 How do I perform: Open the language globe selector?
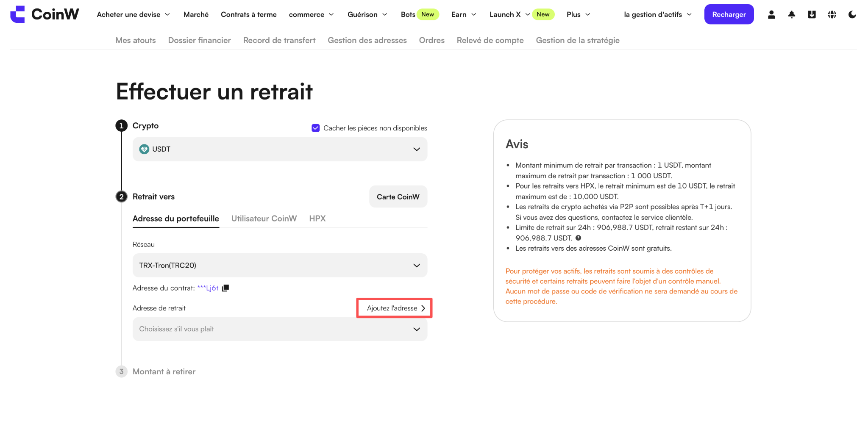832,14
